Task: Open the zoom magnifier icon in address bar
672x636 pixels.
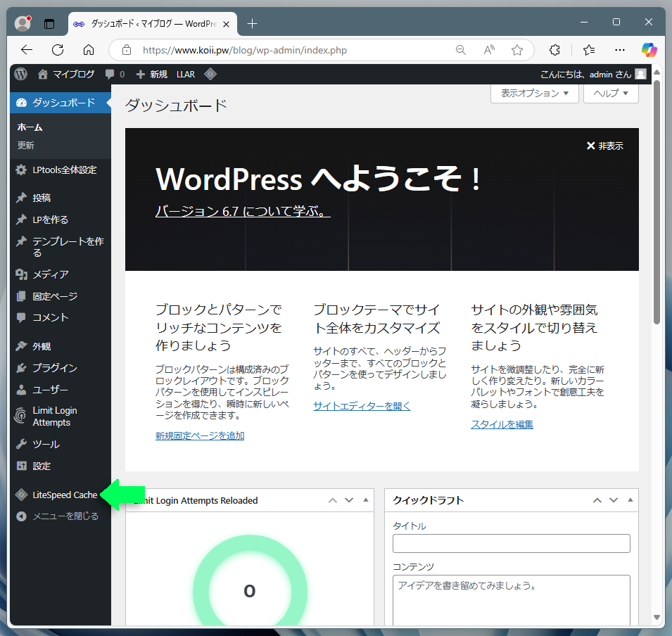Action: coord(461,50)
